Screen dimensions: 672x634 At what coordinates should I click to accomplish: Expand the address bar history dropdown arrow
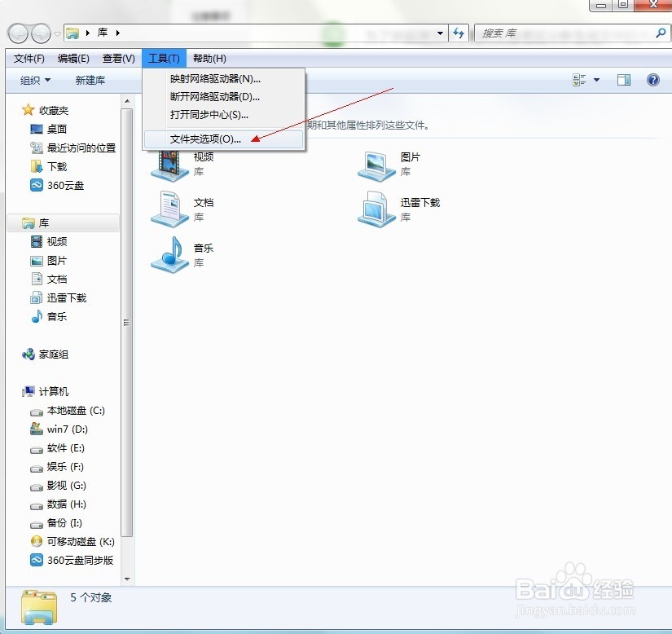click(x=440, y=33)
